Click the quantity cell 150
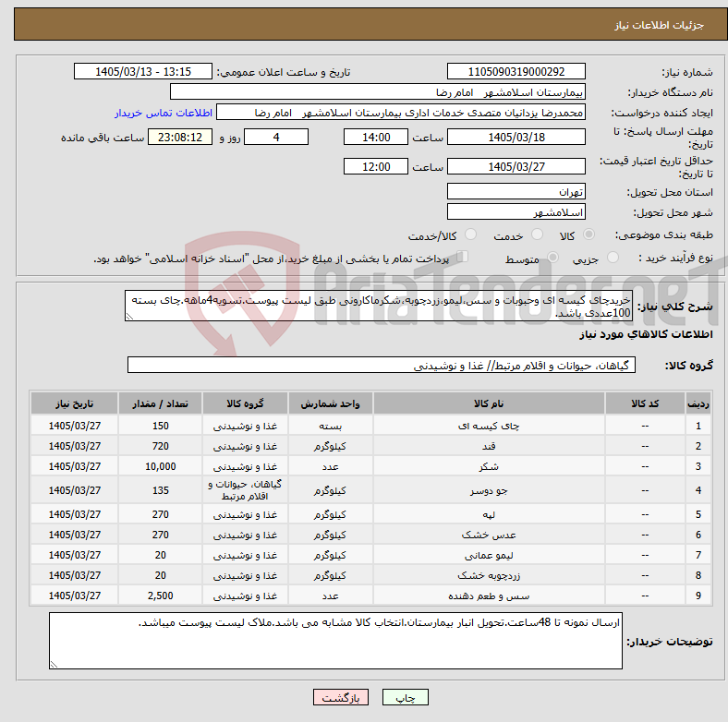Viewport: 728px width, 722px height. (160, 426)
